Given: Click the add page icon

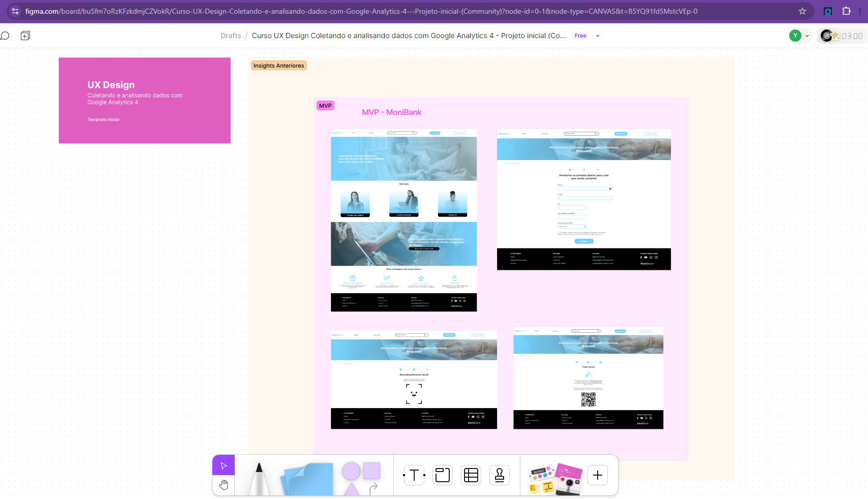Looking at the screenshot, I should (25, 36).
